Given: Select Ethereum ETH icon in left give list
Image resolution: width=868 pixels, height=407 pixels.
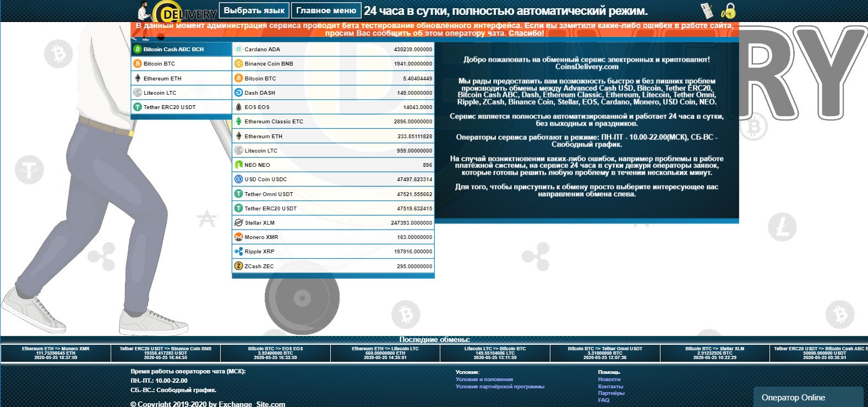Looking at the screenshot, I should pos(137,78).
